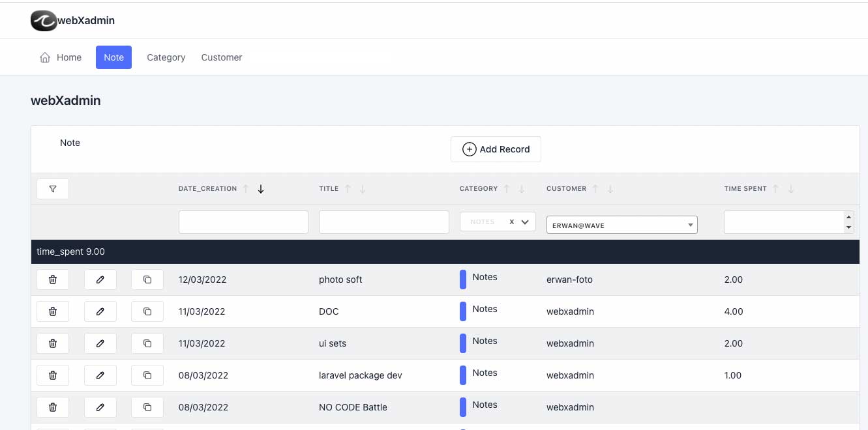The image size is (868, 430).
Task: Sort TIME SPENT column ascending
Action: (x=776, y=189)
